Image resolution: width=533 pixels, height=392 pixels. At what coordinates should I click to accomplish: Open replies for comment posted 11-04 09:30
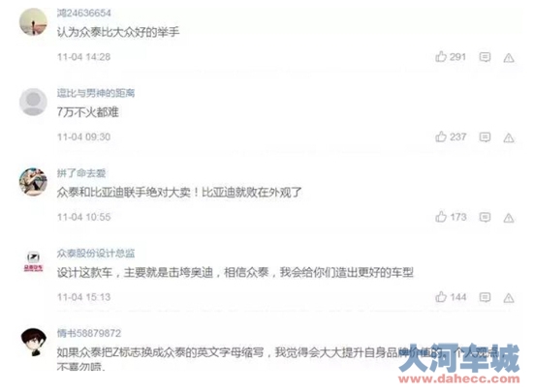coord(485,137)
